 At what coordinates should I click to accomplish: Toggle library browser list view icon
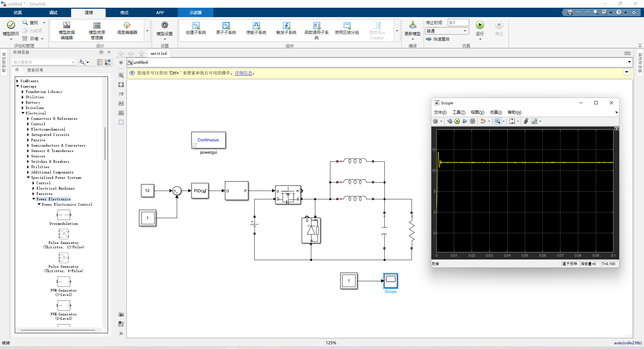pyautogui.click(x=100, y=62)
